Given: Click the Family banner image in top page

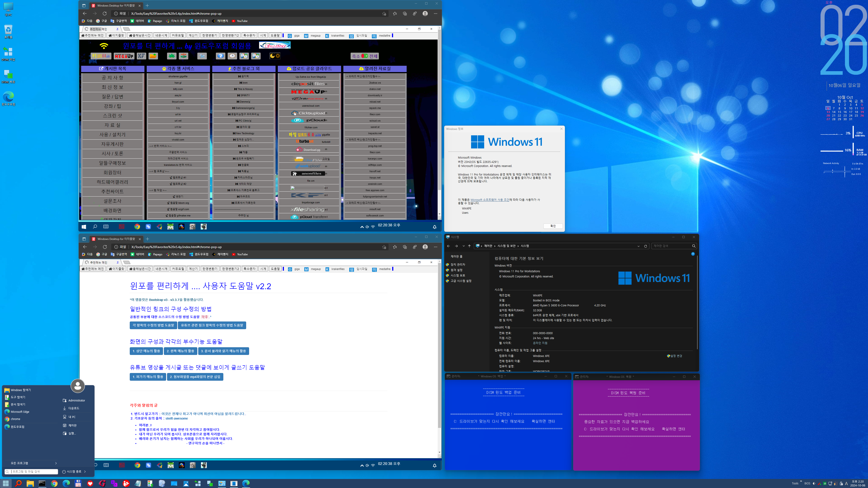Looking at the screenshot, I should pyautogui.click(x=275, y=45).
